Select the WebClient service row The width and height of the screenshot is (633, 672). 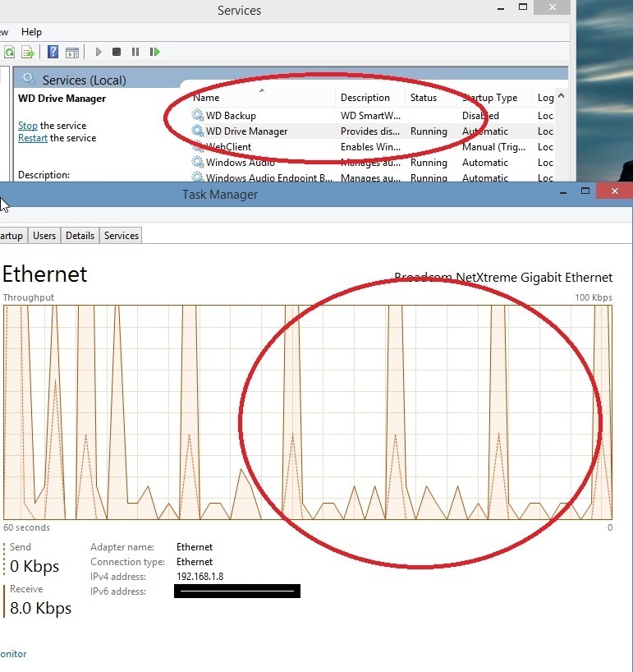click(x=372, y=146)
